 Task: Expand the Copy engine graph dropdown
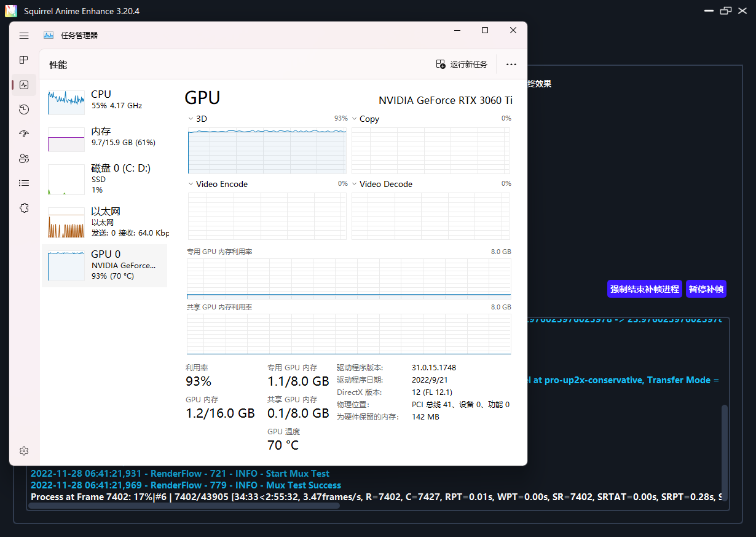tap(355, 119)
